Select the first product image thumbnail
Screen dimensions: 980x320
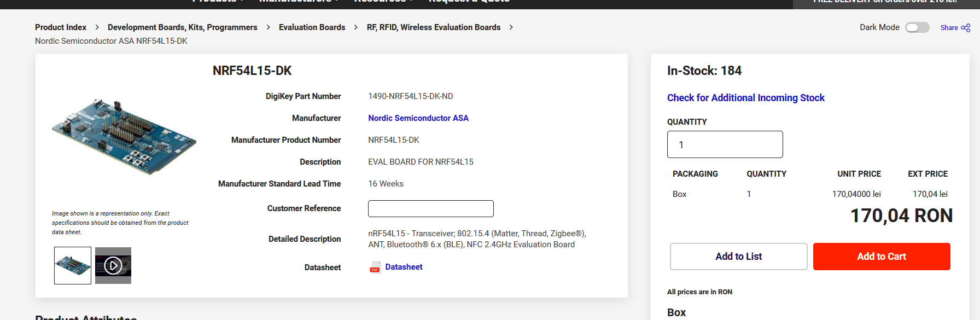(73, 266)
